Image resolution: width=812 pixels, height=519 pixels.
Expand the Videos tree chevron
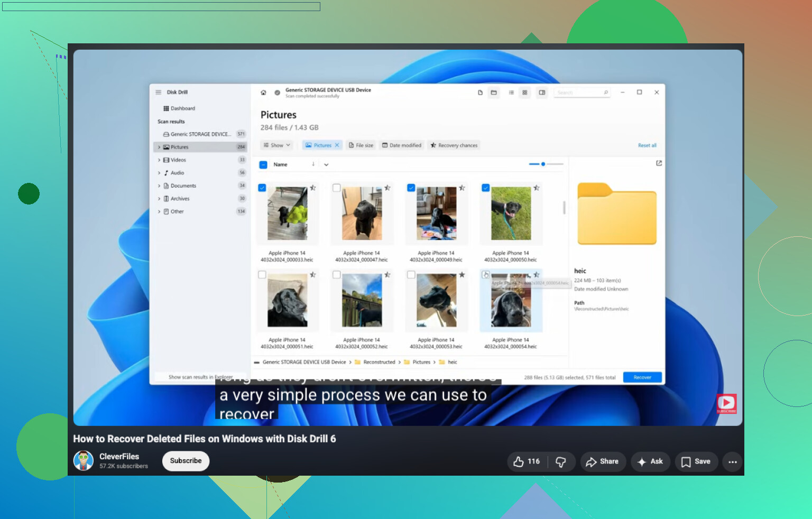[x=159, y=160]
